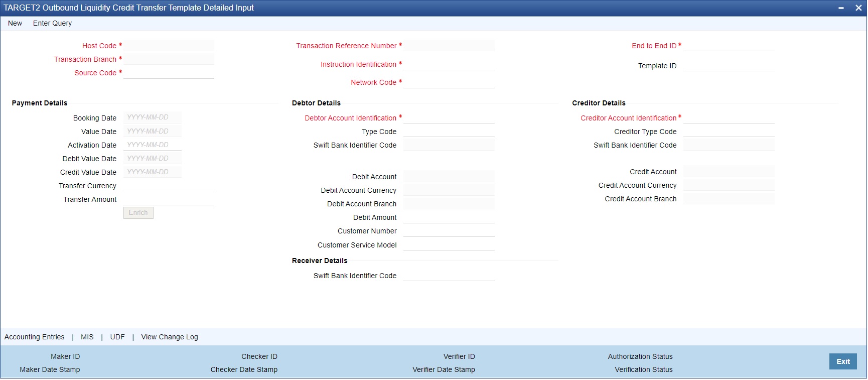The height and width of the screenshot is (380, 868).
Task: Click the Debtor Account Identification field
Action: (x=449, y=118)
